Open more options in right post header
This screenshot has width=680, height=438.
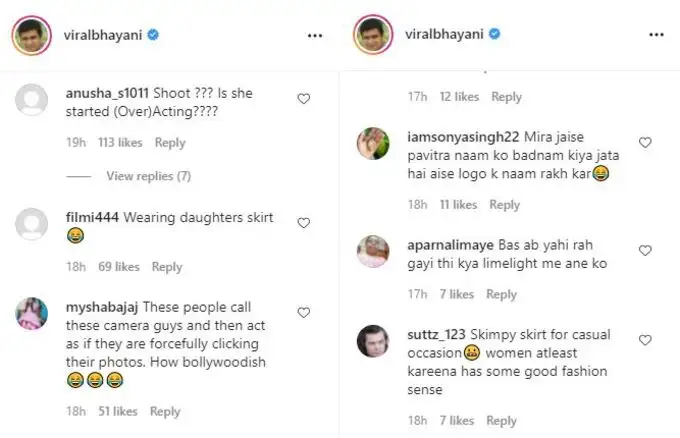point(655,34)
